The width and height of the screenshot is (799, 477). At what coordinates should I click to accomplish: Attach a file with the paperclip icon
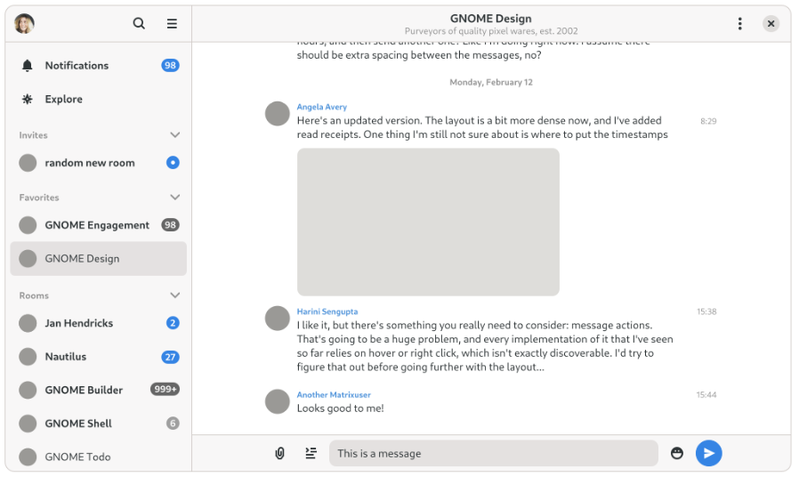coord(280,453)
